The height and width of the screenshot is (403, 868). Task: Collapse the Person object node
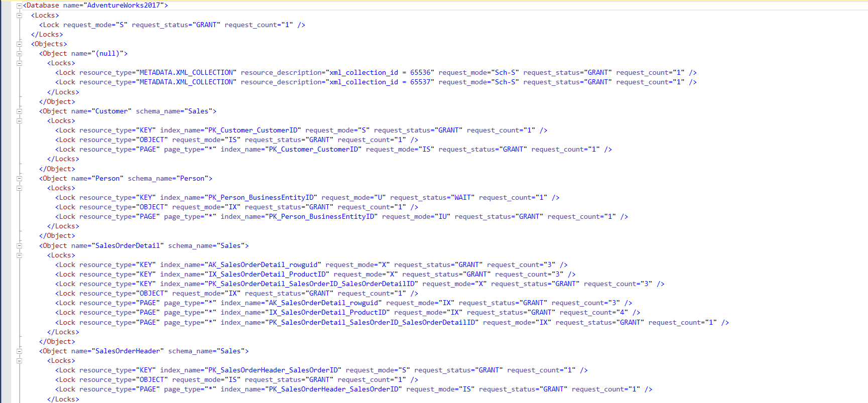click(x=19, y=179)
